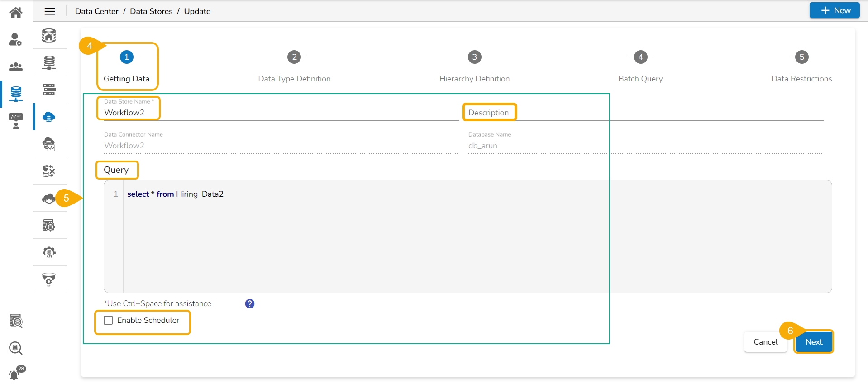The height and width of the screenshot is (384, 868).
Task: Click the blue help question mark
Action: click(x=250, y=304)
